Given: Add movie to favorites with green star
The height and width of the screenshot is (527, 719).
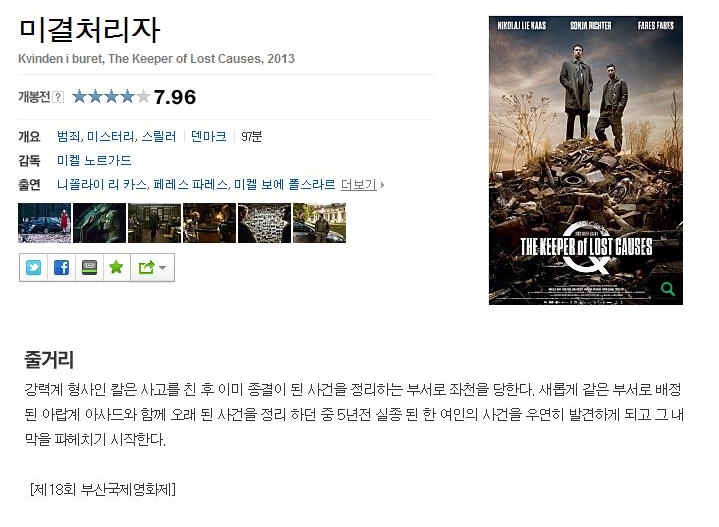Looking at the screenshot, I should coord(116,267).
